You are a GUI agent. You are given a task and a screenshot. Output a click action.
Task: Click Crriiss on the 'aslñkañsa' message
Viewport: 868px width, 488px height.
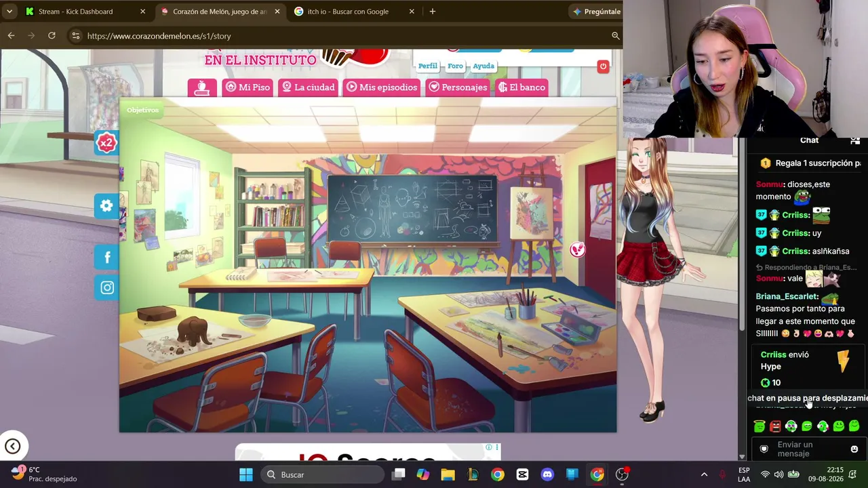[795, 251]
